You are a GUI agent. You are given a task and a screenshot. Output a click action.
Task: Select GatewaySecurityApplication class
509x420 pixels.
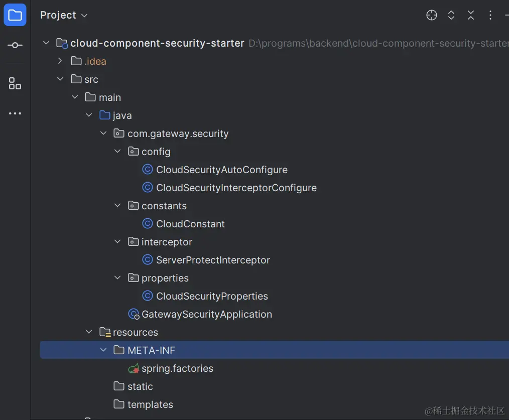(206, 314)
